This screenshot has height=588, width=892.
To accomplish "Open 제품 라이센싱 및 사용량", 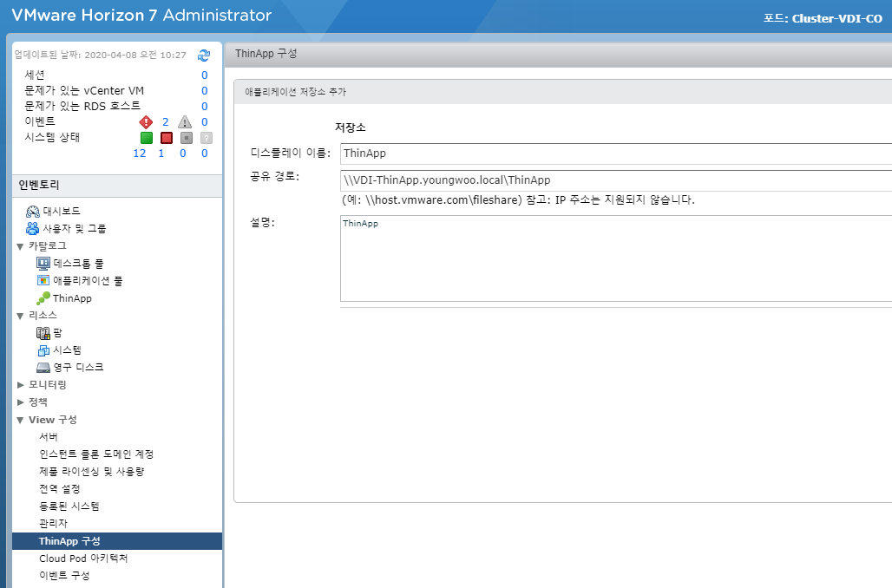I will tap(92, 472).
